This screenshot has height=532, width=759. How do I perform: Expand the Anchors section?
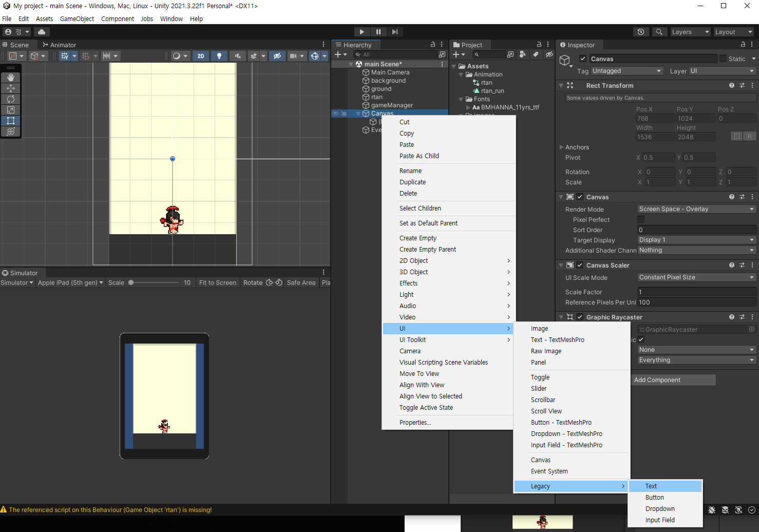[x=561, y=147]
